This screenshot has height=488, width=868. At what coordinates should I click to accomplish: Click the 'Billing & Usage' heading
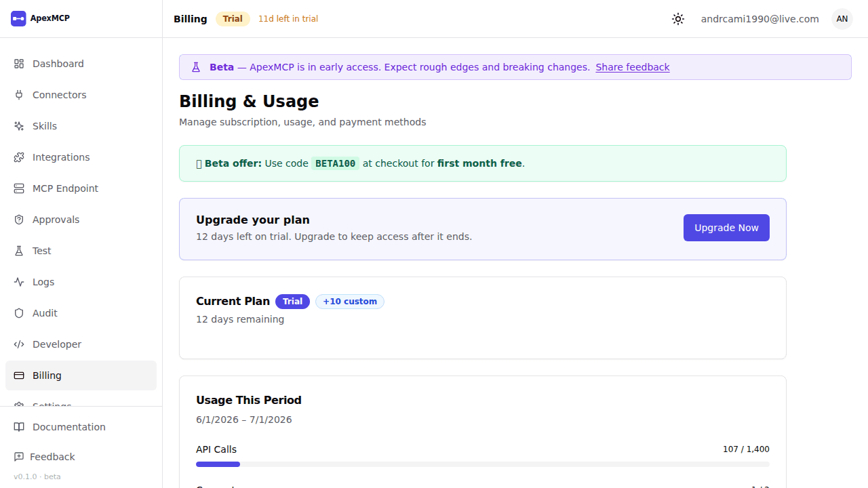pyautogui.click(x=249, y=101)
